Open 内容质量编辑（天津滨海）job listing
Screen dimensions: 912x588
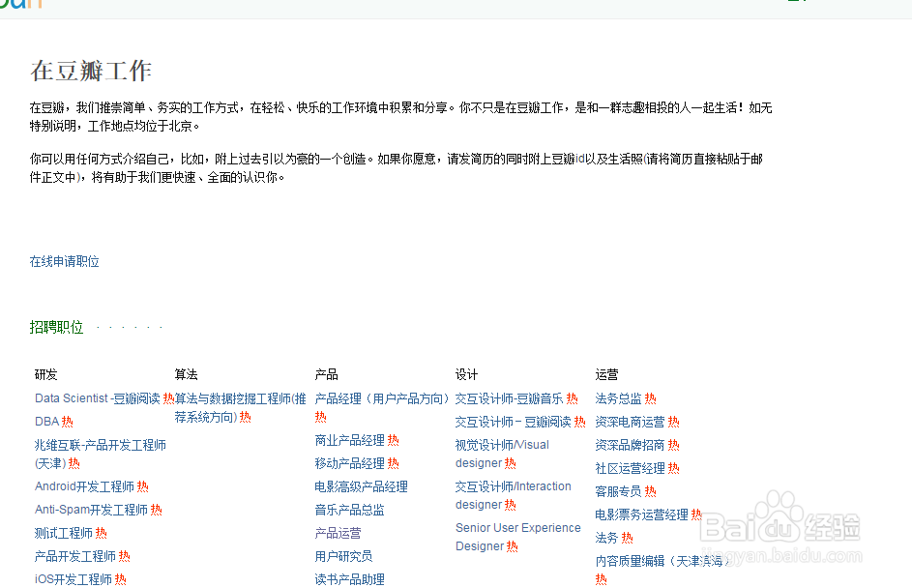pos(662,561)
